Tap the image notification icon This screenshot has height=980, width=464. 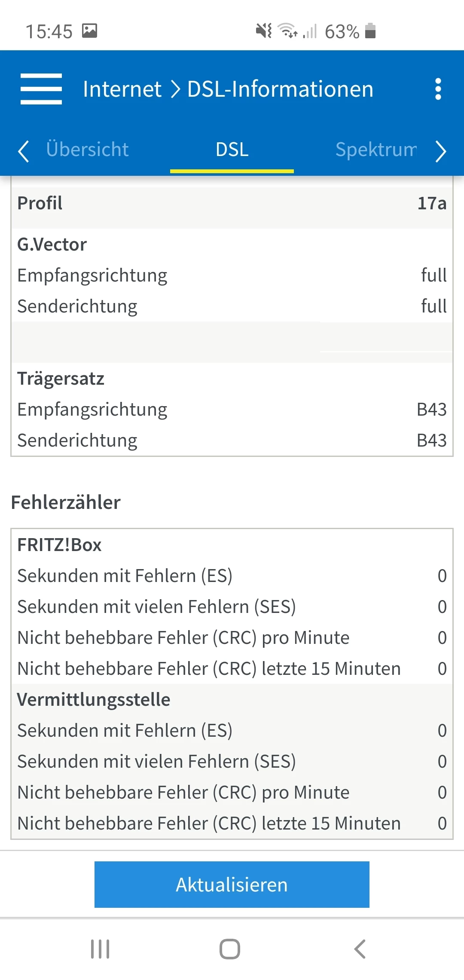click(x=90, y=31)
